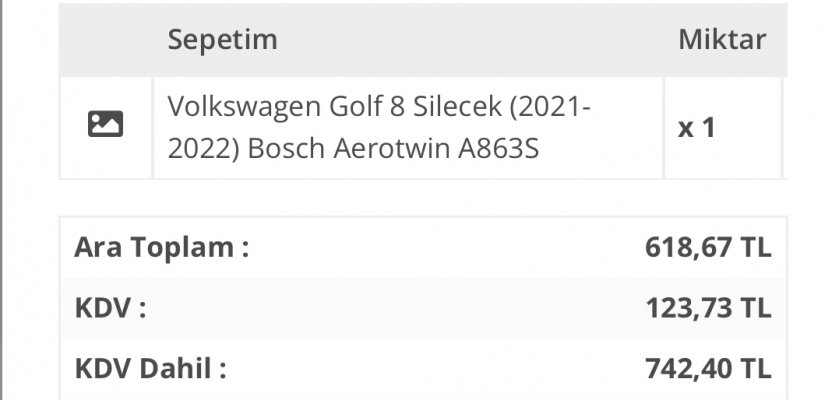The image size is (839, 400).
Task: Select the 123,73 TL tax amount
Action: point(708,308)
